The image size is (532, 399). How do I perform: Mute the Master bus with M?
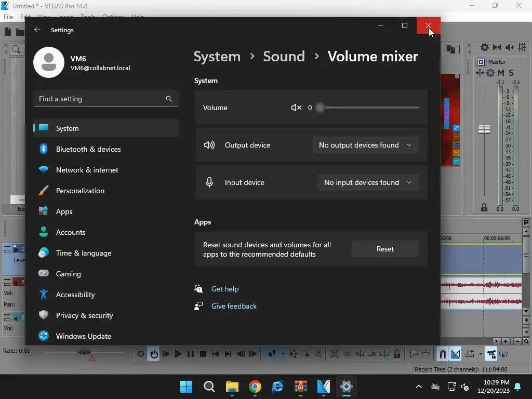point(501,73)
